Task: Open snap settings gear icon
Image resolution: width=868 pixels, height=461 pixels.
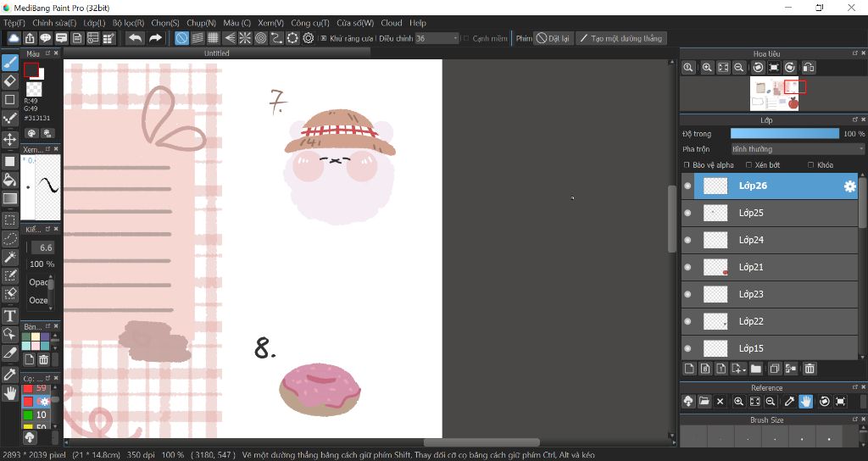Action: [x=309, y=38]
